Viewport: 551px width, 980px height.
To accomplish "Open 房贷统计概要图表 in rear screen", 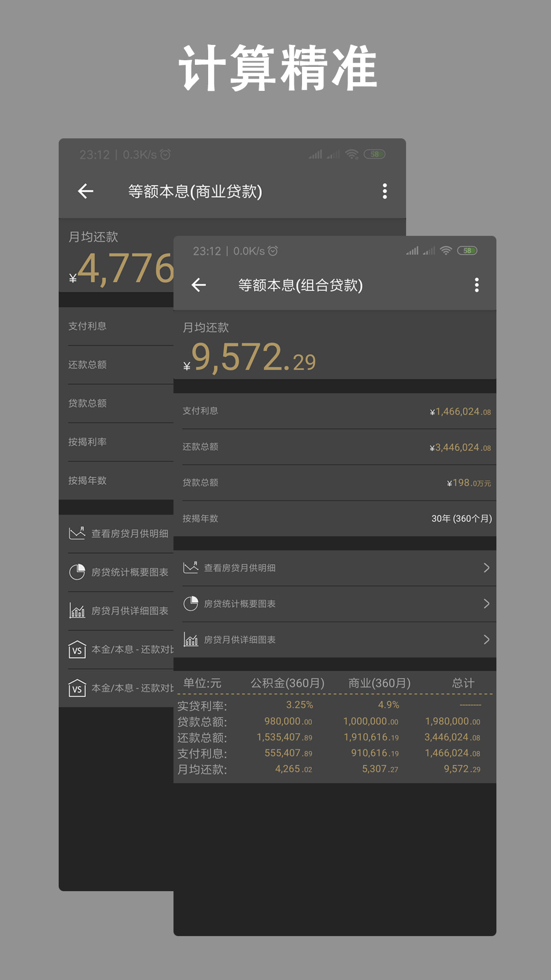I will point(116,572).
